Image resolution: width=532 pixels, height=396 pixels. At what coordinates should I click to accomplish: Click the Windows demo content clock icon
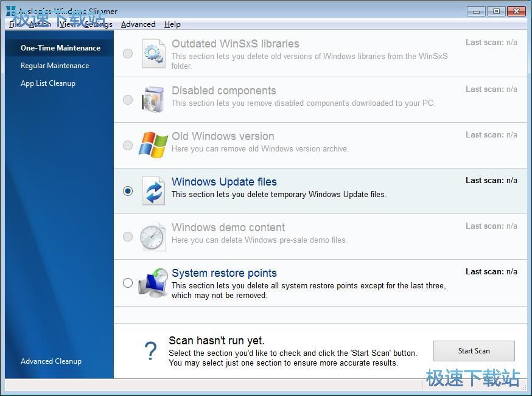point(153,236)
